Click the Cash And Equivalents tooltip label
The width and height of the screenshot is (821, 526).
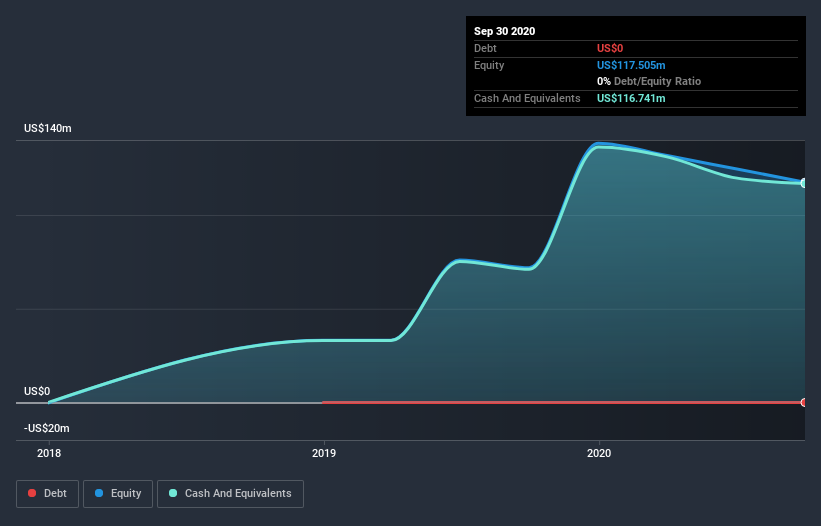(527, 98)
